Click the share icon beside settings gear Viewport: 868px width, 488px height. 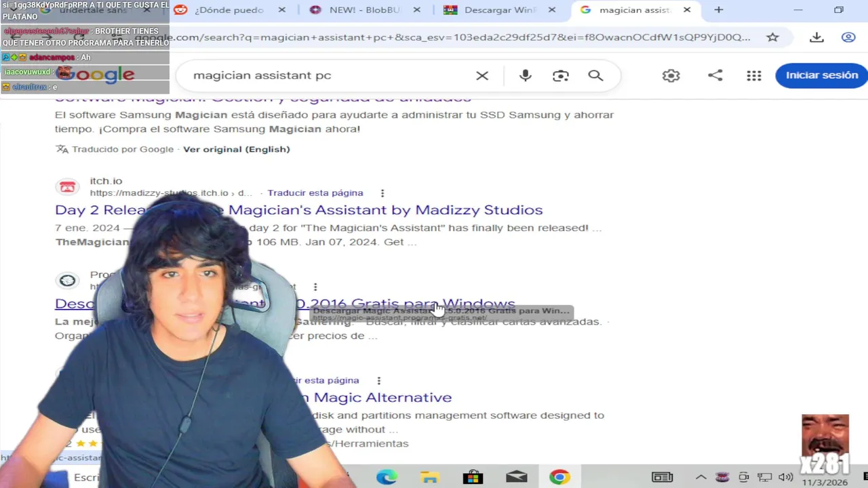tap(715, 75)
